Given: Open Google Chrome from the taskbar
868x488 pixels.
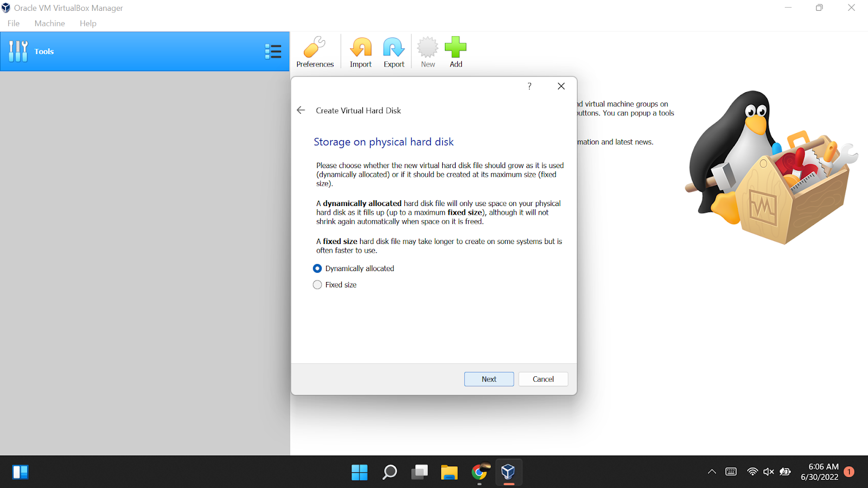Looking at the screenshot, I should point(479,472).
